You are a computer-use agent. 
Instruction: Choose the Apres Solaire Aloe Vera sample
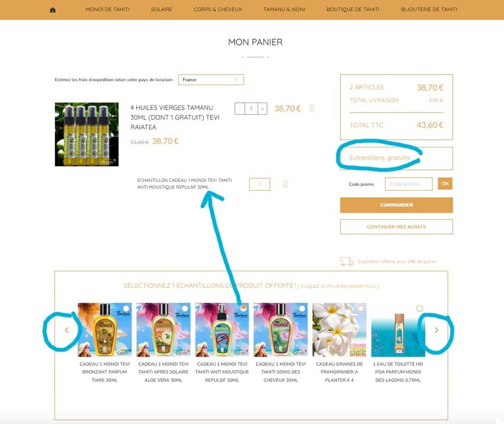(x=185, y=309)
